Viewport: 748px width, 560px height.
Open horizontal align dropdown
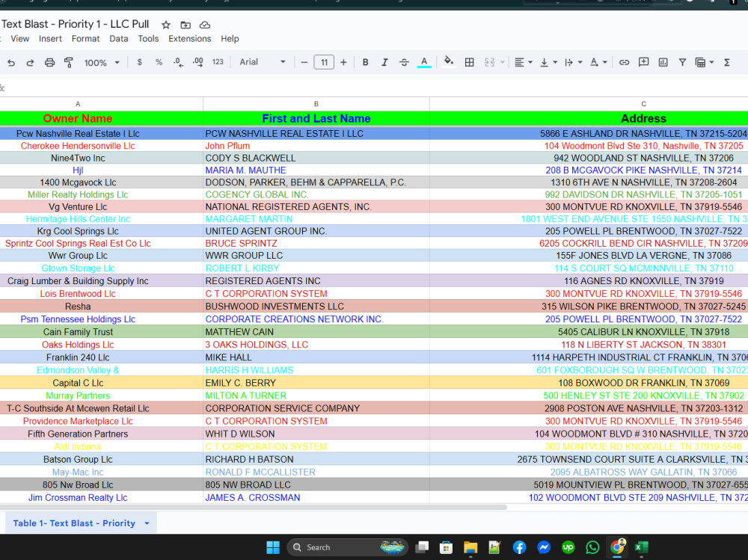[x=524, y=63]
